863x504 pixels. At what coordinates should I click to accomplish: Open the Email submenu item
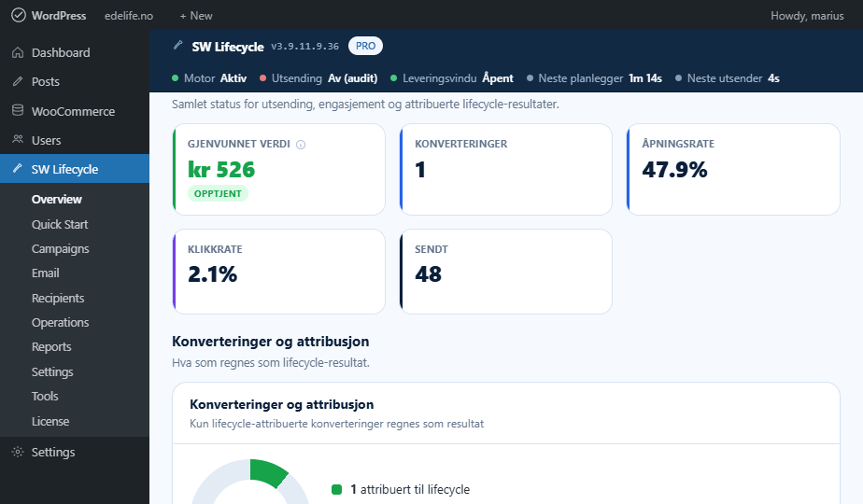[45, 273]
